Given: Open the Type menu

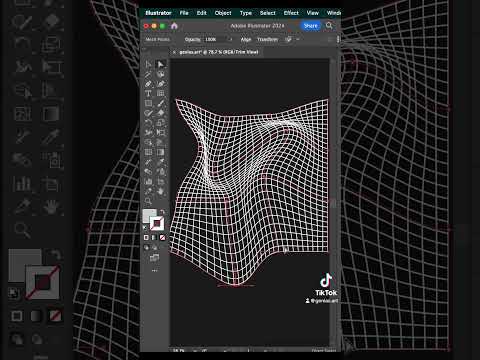Looking at the screenshot, I should [x=246, y=13].
